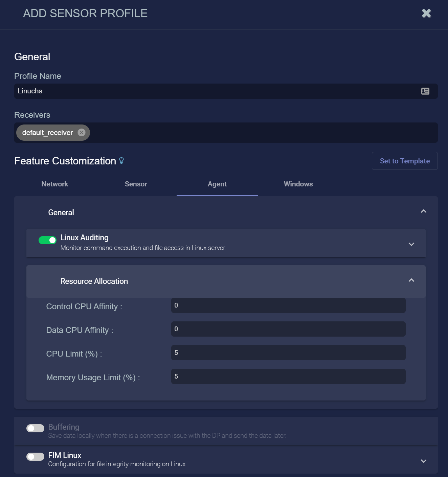This screenshot has width=448, height=477.
Task: Collapse the Resource Allocation panel
Action: pyautogui.click(x=411, y=280)
